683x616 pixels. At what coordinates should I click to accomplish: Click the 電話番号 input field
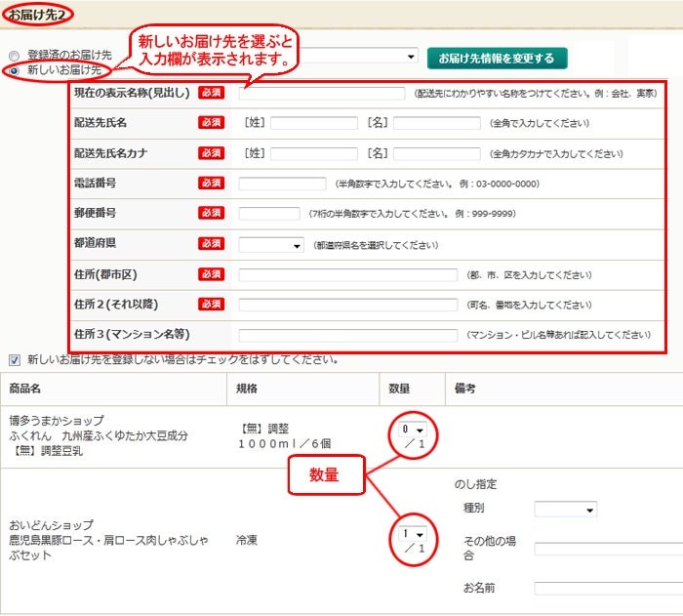(282, 184)
